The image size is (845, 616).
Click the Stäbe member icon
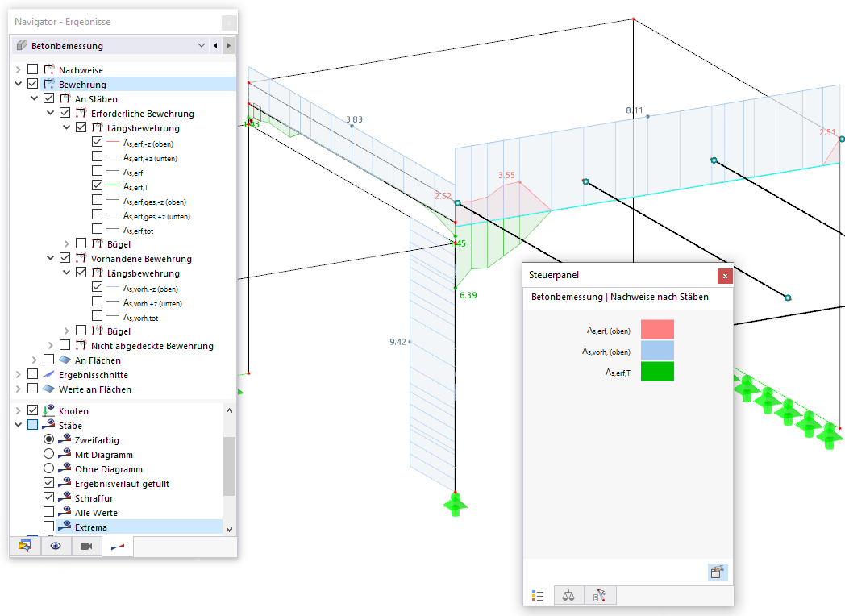pyautogui.click(x=48, y=425)
